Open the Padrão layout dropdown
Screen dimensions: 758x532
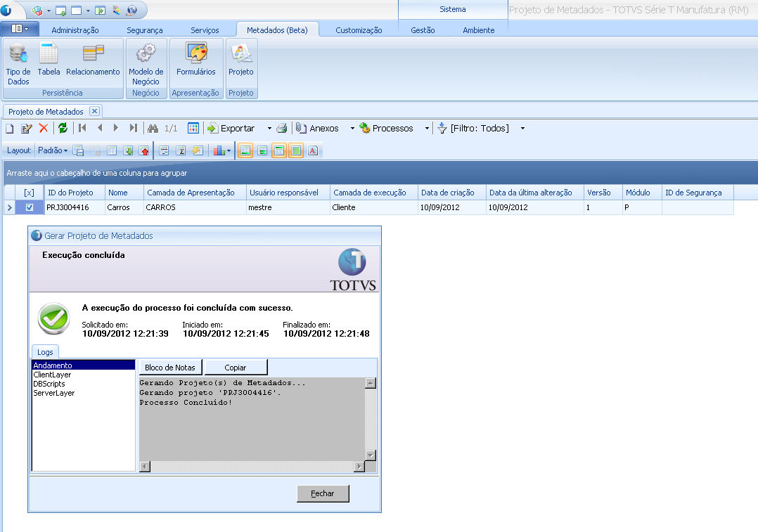pos(53,151)
